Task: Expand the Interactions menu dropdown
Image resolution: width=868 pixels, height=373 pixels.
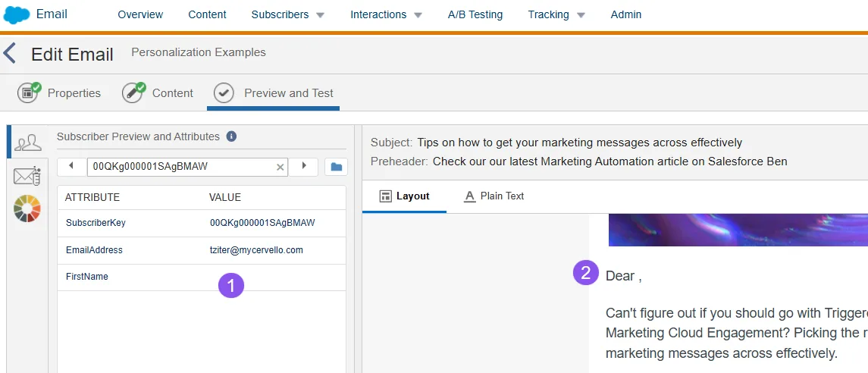Action: [x=418, y=15]
